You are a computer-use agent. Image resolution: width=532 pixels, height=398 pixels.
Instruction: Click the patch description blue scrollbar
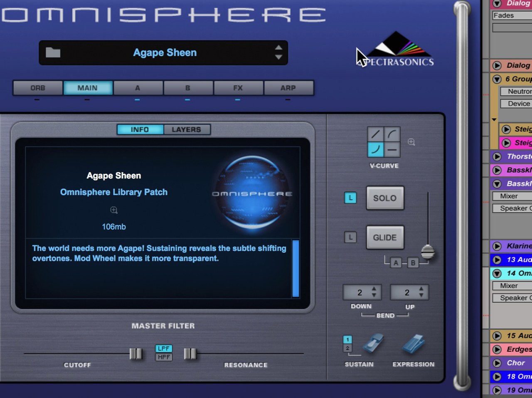click(x=296, y=268)
